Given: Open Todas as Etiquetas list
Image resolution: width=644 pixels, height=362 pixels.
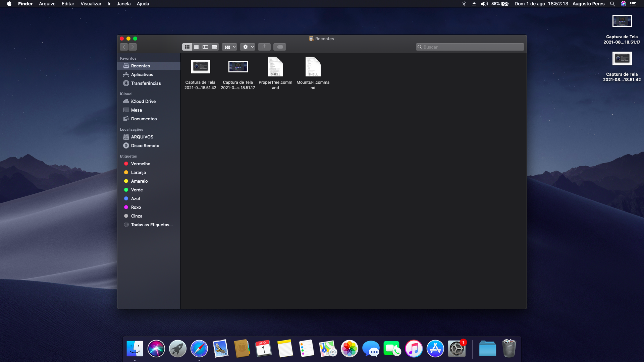Looking at the screenshot, I should 152,225.
